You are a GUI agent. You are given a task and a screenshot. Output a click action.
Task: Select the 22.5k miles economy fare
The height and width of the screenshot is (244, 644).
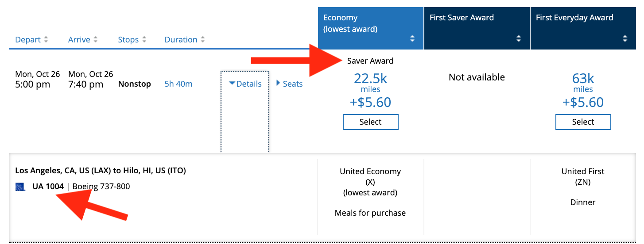(371, 122)
